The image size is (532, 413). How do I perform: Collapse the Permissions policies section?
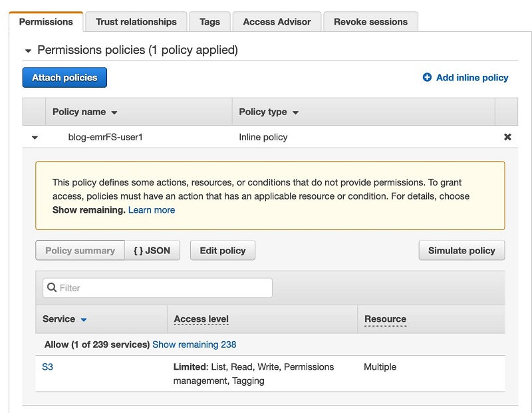tap(28, 51)
